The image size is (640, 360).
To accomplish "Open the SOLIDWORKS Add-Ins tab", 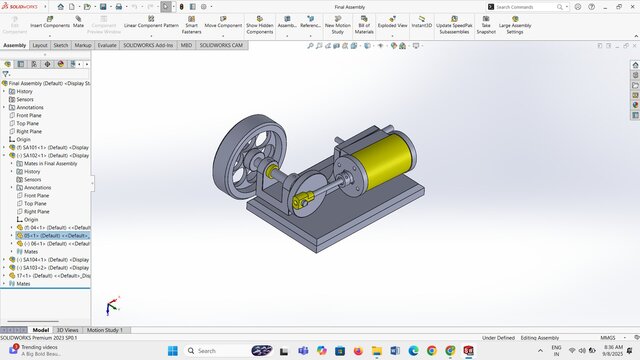I will 148,45.
